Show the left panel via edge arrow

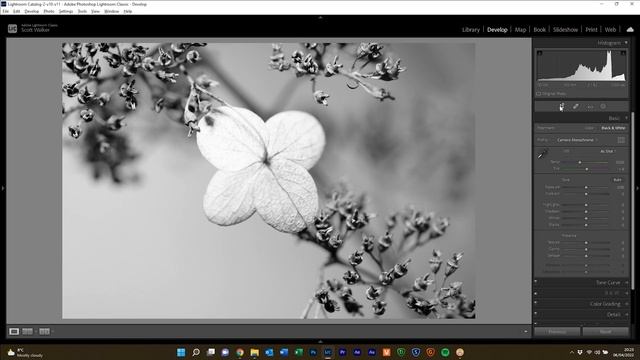click(3, 188)
